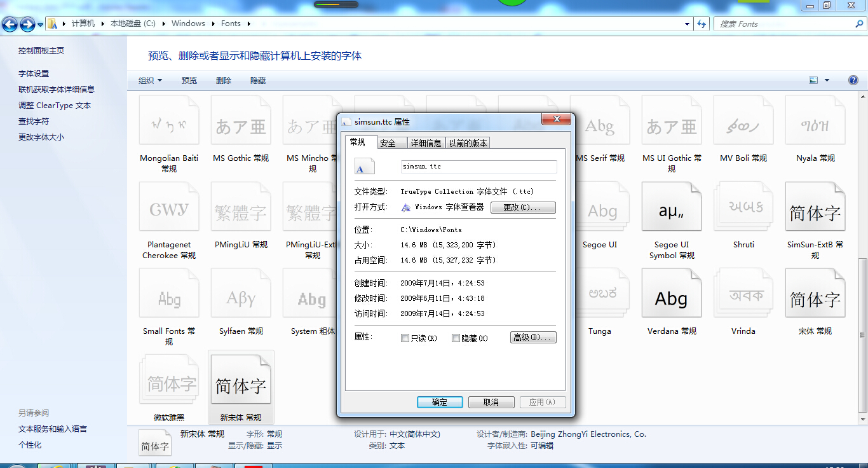
Task: Expand the address bar history dropdown
Action: (x=687, y=24)
